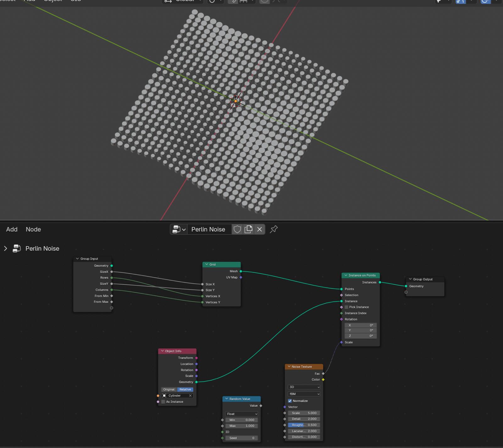This screenshot has height=448, width=503.
Task: Unlink the Perlin Noise node tree
Action: [x=259, y=229]
